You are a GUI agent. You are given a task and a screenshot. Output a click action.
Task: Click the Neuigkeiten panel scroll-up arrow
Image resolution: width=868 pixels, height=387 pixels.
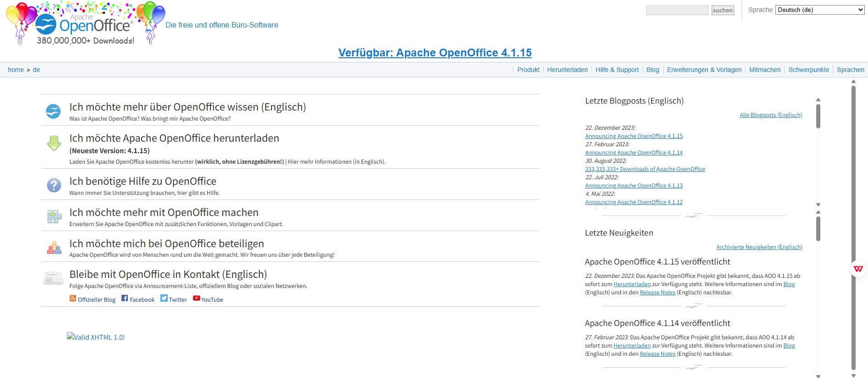click(818, 212)
